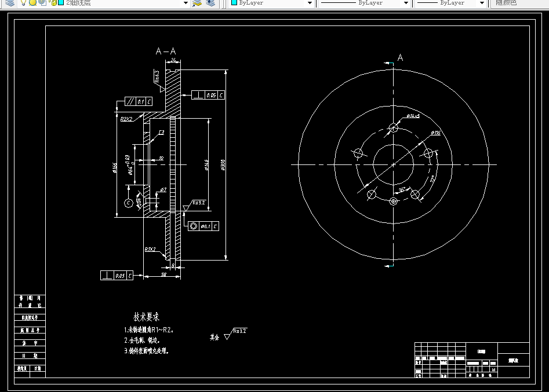Image resolution: width=549 pixels, height=392 pixels.
Task: Toggle the layer on/off light bulb
Action: 23,3
